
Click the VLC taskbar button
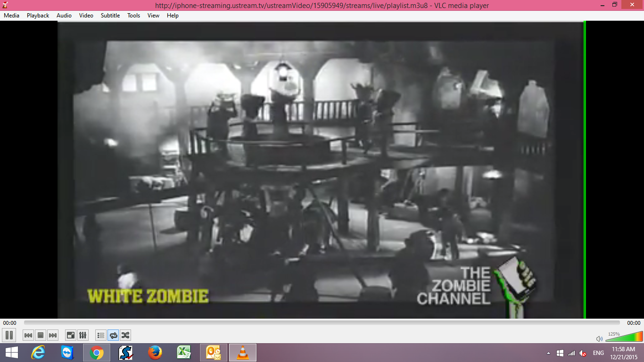(x=243, y=353)
